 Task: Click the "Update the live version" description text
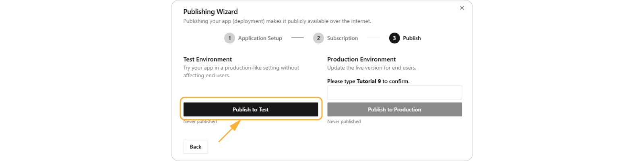tap(372, 68)
